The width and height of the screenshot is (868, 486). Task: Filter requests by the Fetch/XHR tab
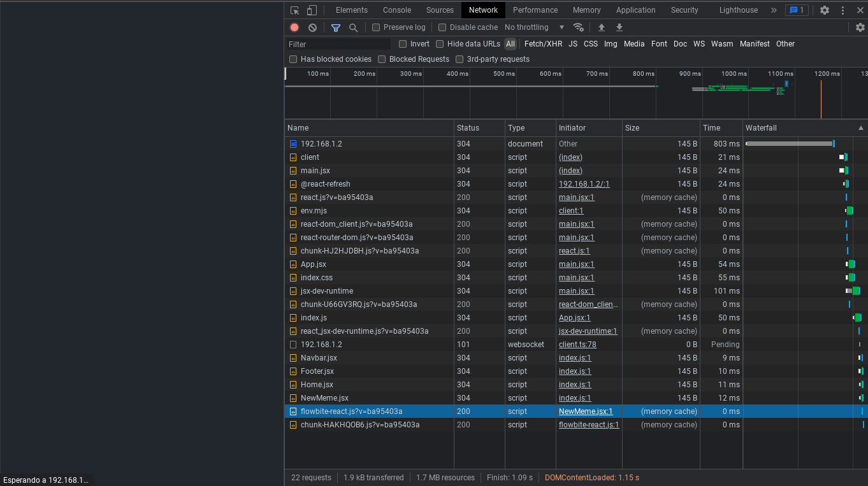click(x=543, y=43)
